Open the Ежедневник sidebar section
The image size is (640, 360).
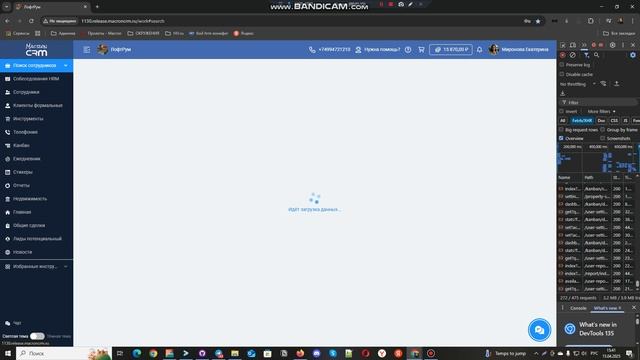click(x=36, y=159)
